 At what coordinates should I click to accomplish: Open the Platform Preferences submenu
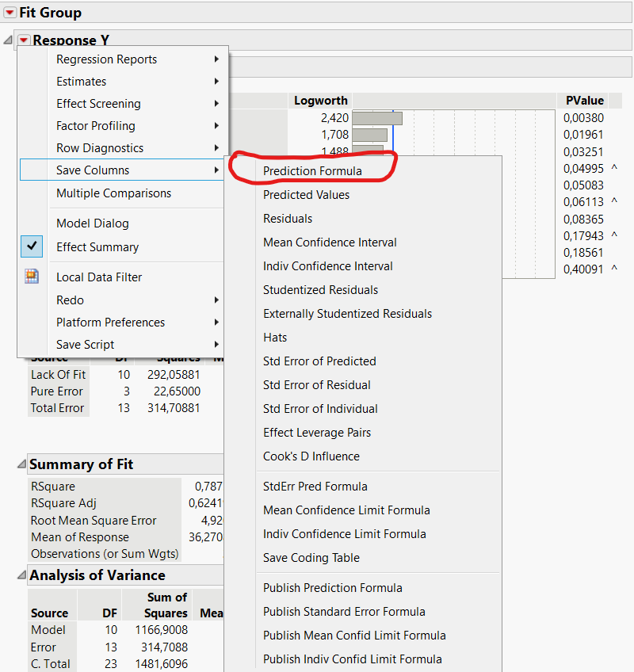coord(110,322)
